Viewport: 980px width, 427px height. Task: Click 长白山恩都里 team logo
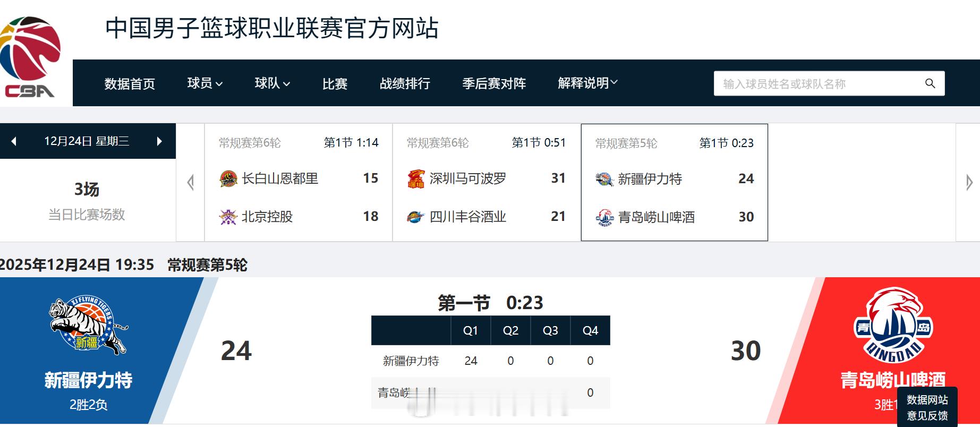click(228, 178)
